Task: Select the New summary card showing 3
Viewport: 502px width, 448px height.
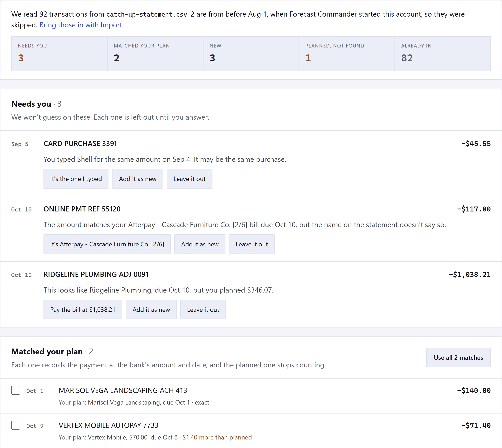Action: coord(251,54)
